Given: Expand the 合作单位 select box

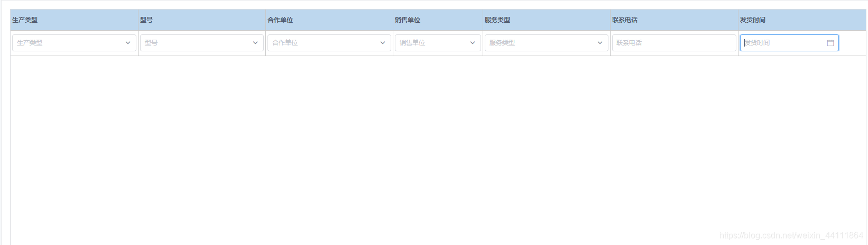Looking at the screenshot, I should pyautogui.click(x=329, y=43).
